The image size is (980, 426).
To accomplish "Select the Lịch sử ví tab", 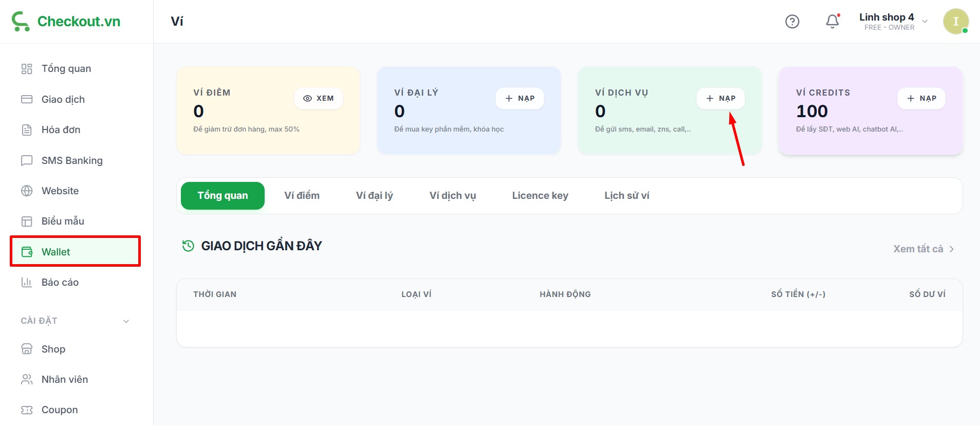I will pos(626,196).
